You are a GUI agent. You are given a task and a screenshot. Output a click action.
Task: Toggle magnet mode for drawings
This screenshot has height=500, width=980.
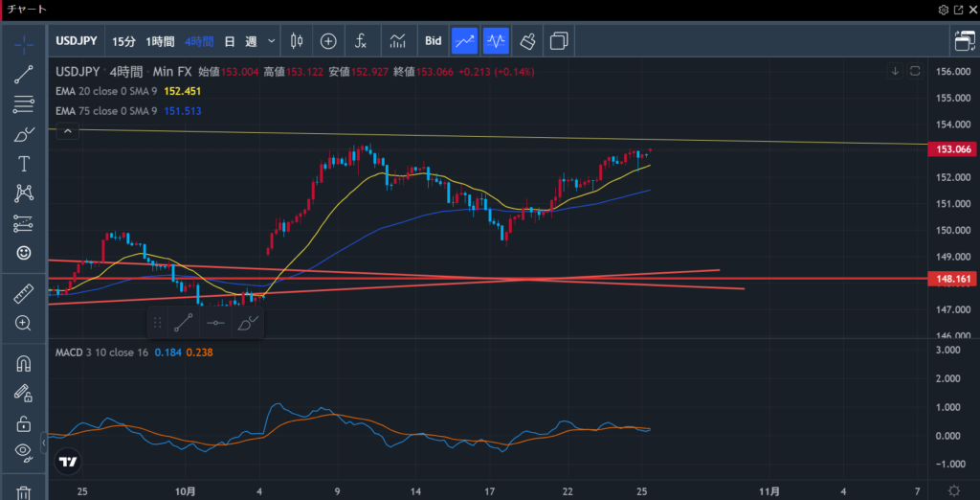tap(24, 363)
